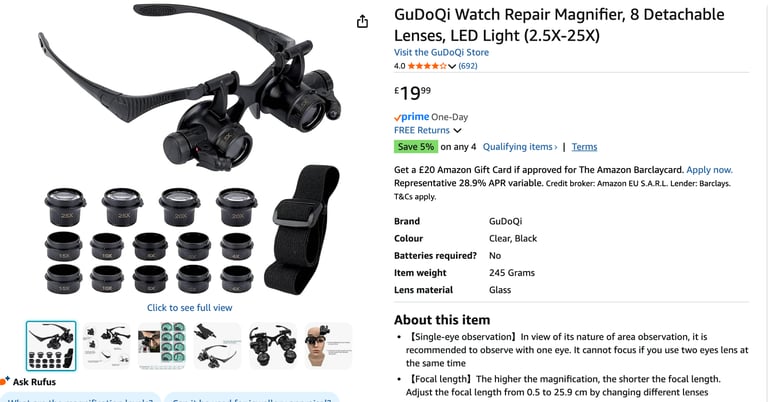Select the first kit overview thumbnail

(51, 346)
